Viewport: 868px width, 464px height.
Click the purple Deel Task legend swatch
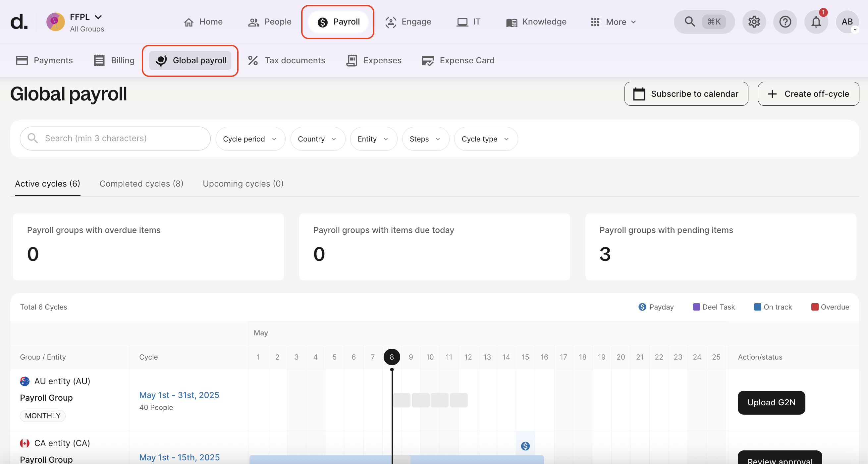(x=696, y=307)
